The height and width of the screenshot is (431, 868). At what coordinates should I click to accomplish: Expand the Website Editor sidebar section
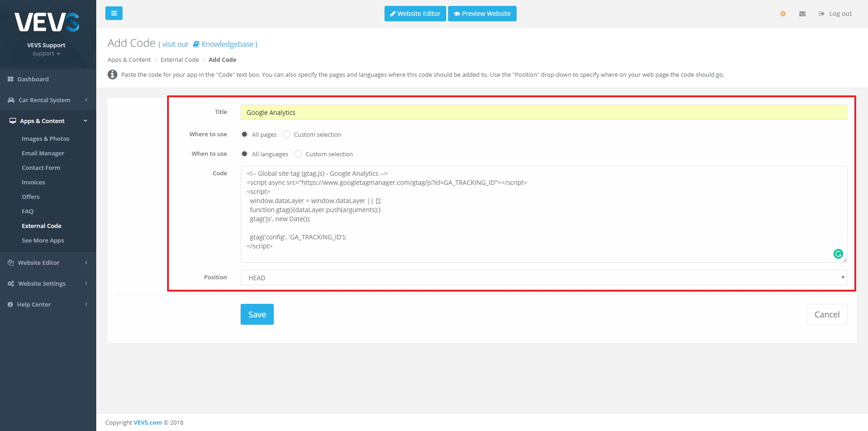(x=86, y=263)
